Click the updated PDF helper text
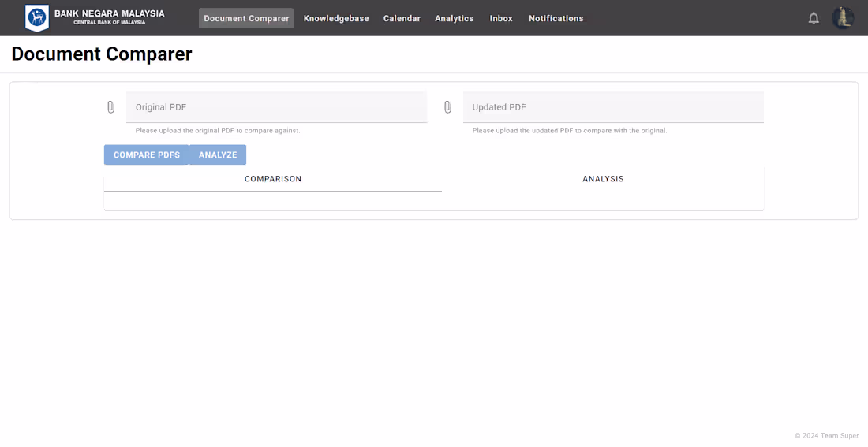This screenshot has height=447, width=868. point(570,131)
